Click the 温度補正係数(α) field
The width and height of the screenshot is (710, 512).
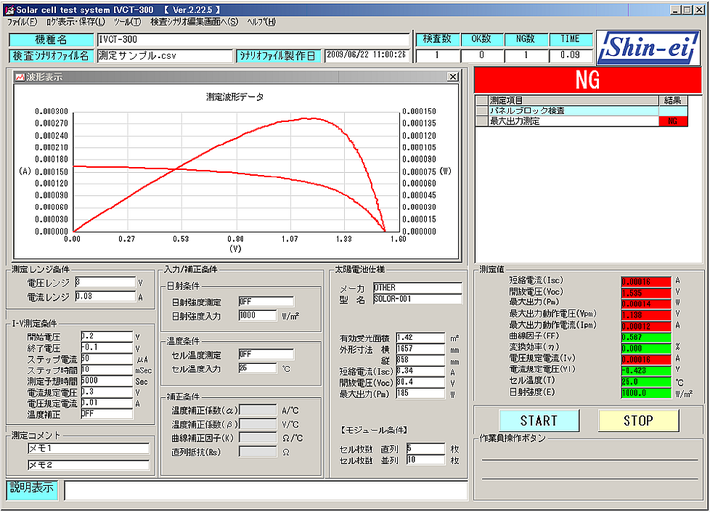[x=258, y=411]
